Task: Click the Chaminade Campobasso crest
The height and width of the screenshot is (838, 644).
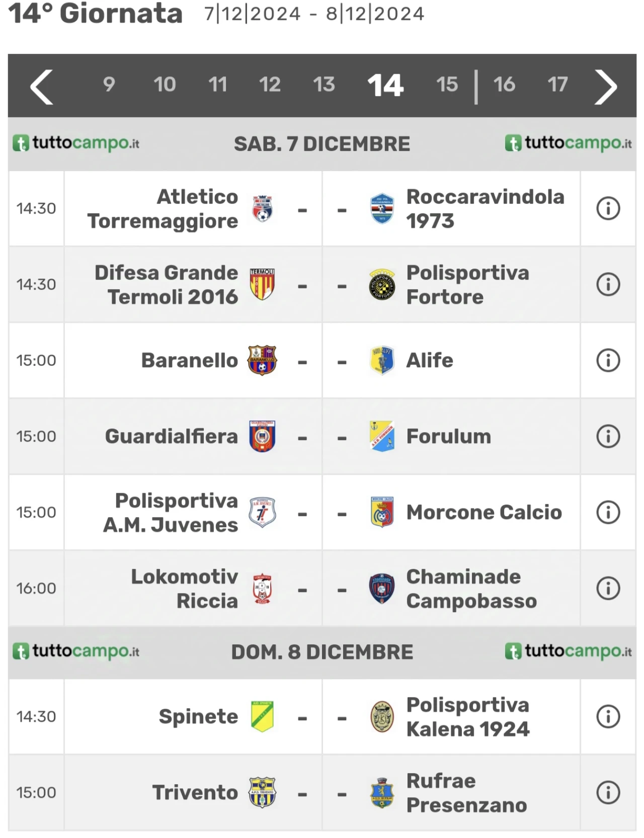Action: [x=382, y=588]
